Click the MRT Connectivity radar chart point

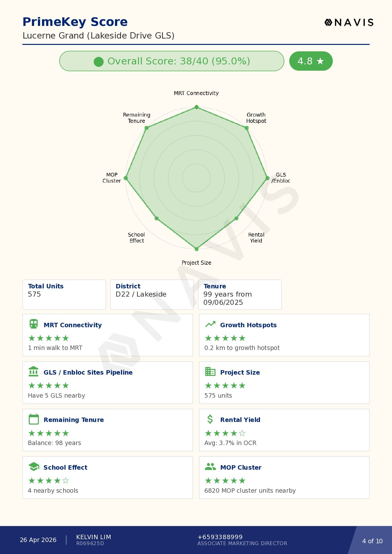pos(196,107)
